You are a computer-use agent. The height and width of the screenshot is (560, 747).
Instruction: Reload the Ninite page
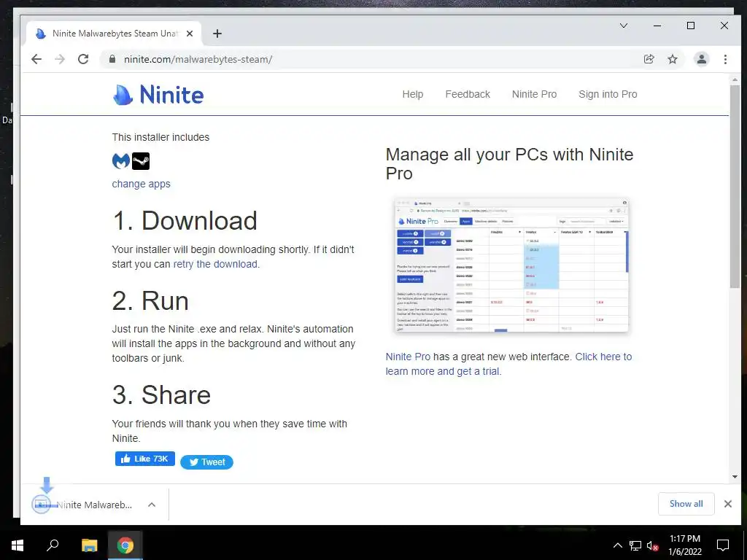click(83, 59)
